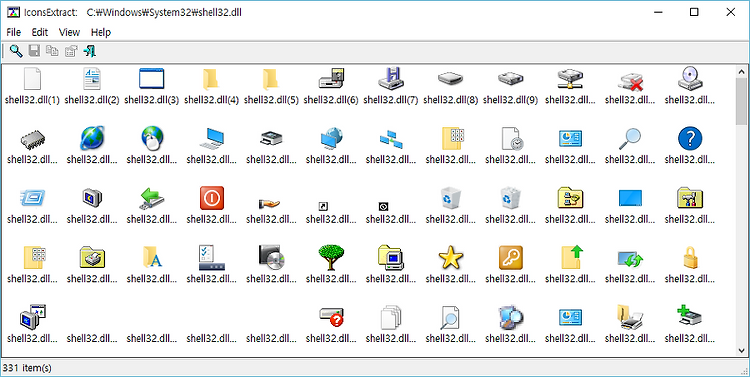Viewport: 750px width, 377px height.
Task: Select the CD drive icon in first row
Action: (x=690, y=79)
